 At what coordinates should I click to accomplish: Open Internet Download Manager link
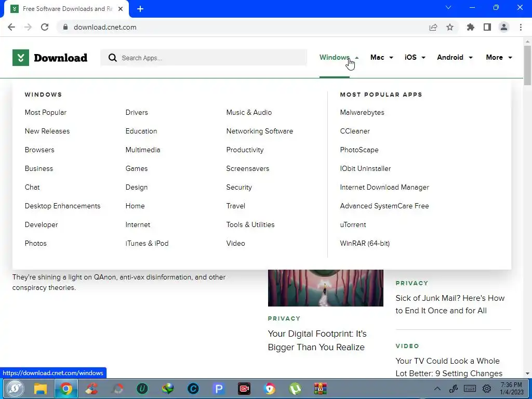point(384,187)
